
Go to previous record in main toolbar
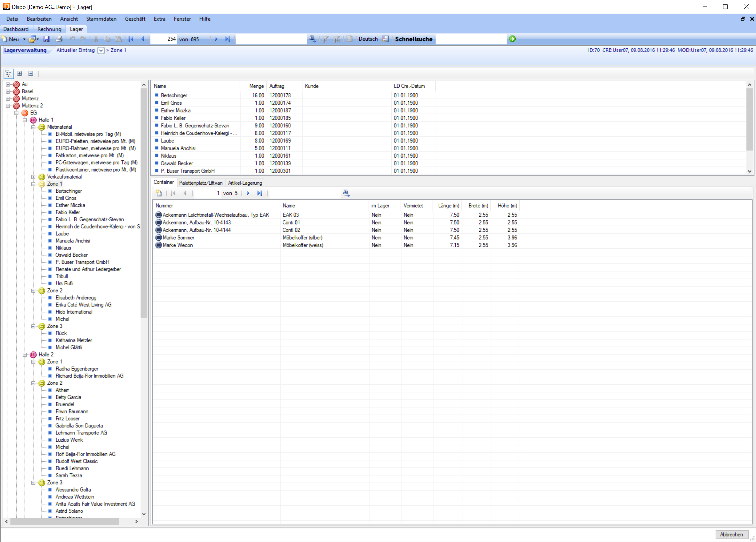(x=143, y=39)
